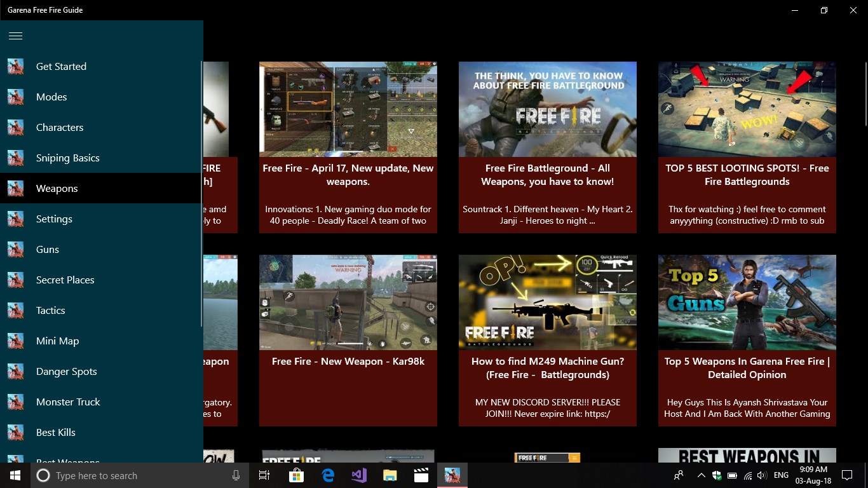Toggle the hamburger navigation menu

coord(16,36)
